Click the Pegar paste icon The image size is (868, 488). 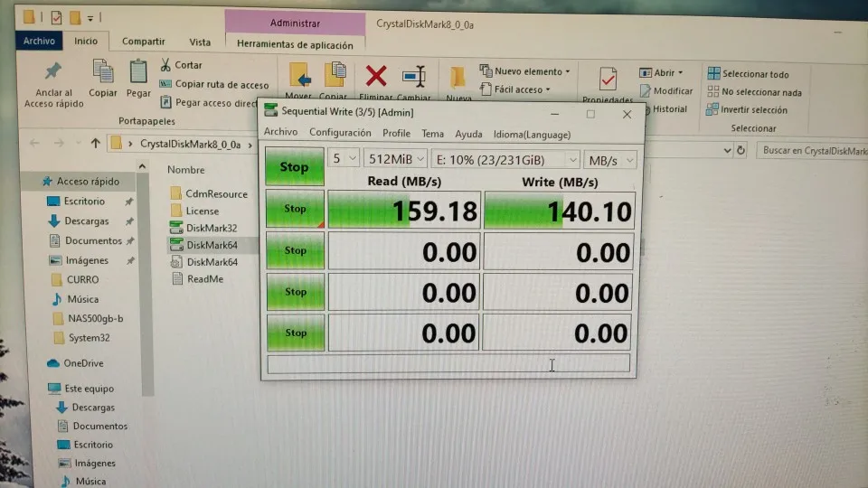pos(138,72)
